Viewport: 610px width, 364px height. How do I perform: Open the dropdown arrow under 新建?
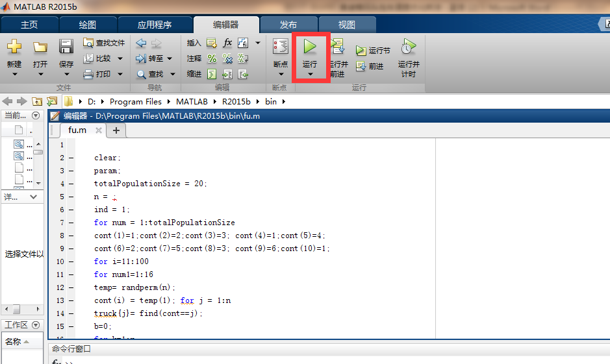tap(14, 74)
